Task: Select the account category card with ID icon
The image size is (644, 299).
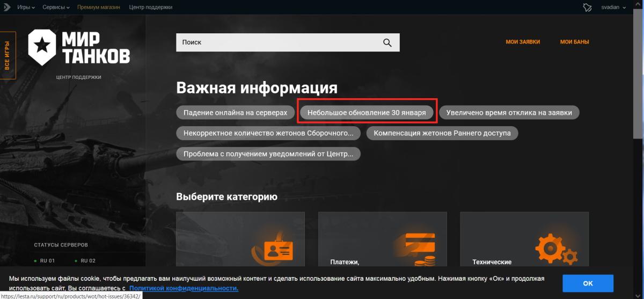Action: coord(240,239)
